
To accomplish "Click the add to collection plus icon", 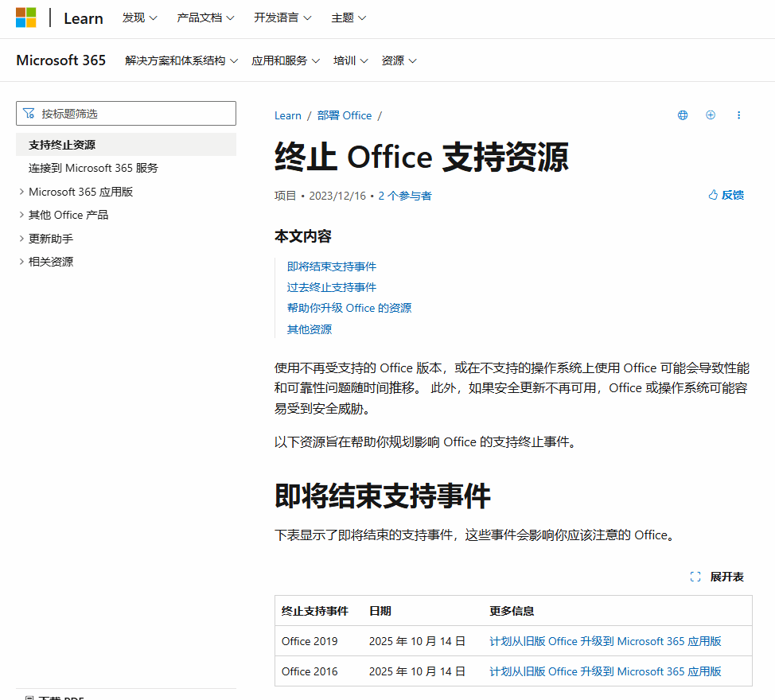I will [711, 115].
